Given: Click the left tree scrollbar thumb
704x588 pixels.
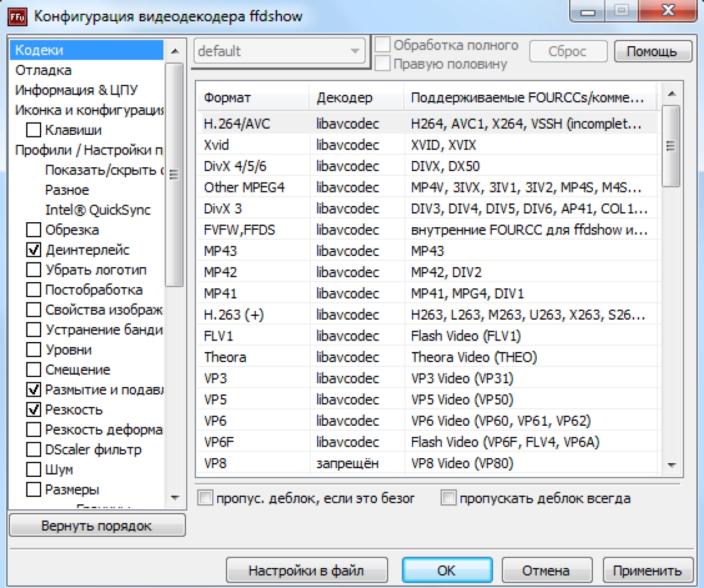Looking at the screenshot, I should tap(175, 174).
